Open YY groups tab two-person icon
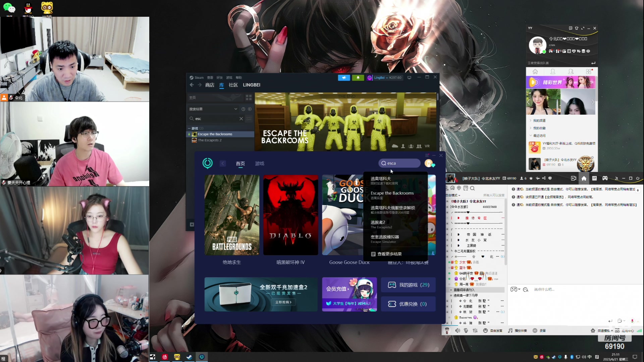This screenshot has width=644, height=362. 571,71
